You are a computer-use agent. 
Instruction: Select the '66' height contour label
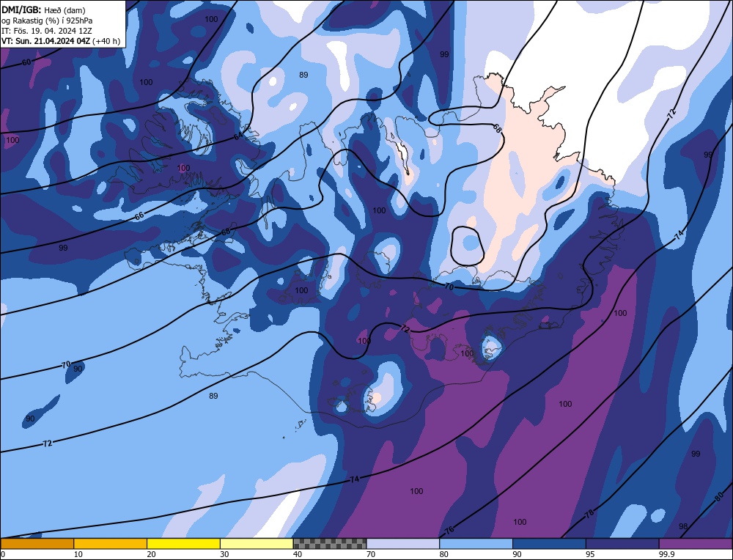(x=139, y=216)
